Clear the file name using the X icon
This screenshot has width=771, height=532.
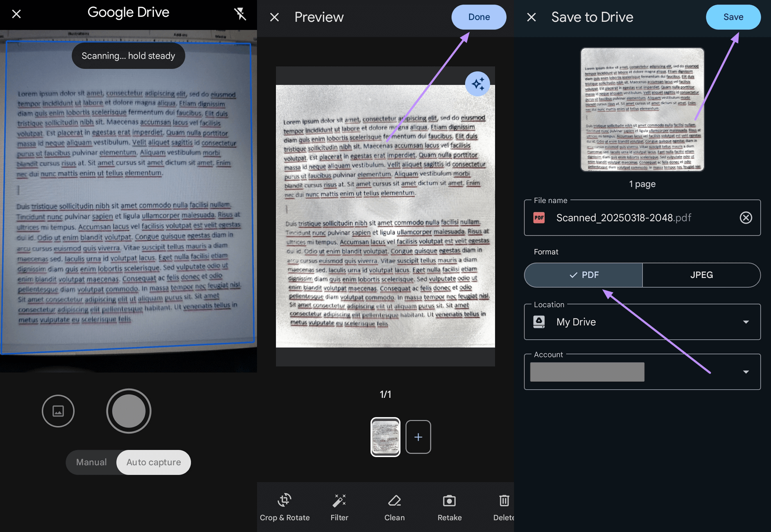point(746,218)
